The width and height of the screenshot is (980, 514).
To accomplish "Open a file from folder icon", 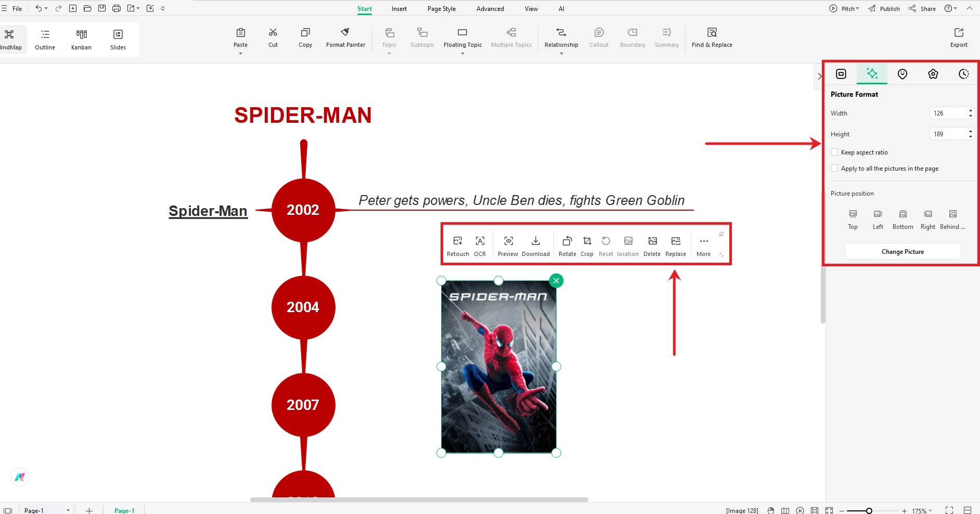I will 87,8.
